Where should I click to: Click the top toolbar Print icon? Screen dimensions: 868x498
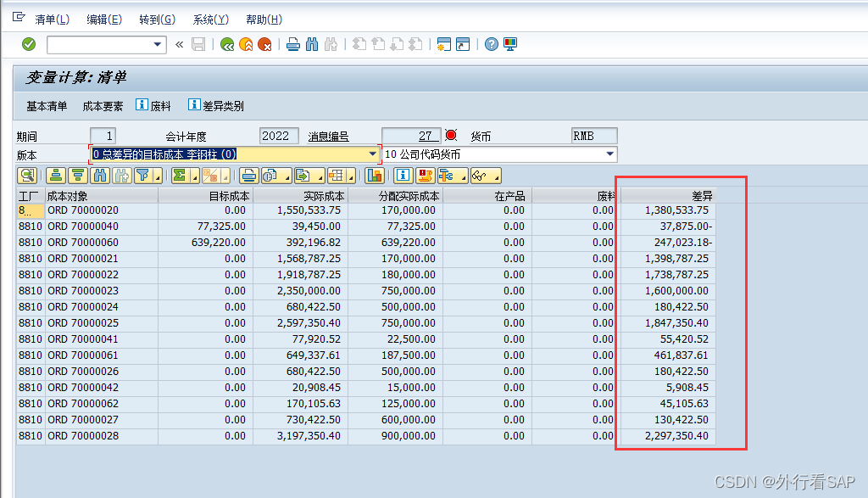tap(293, 44)
